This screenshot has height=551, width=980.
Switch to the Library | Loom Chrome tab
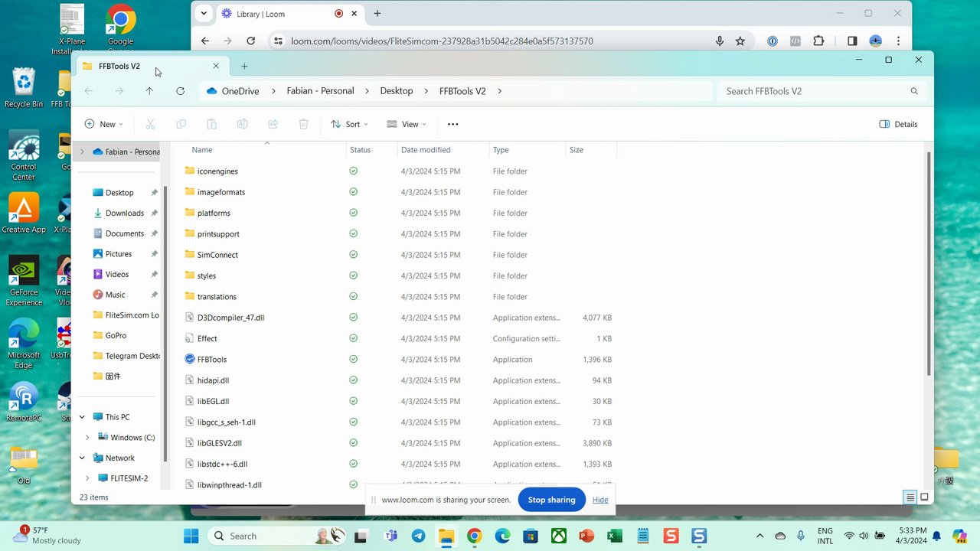(291, 14)
